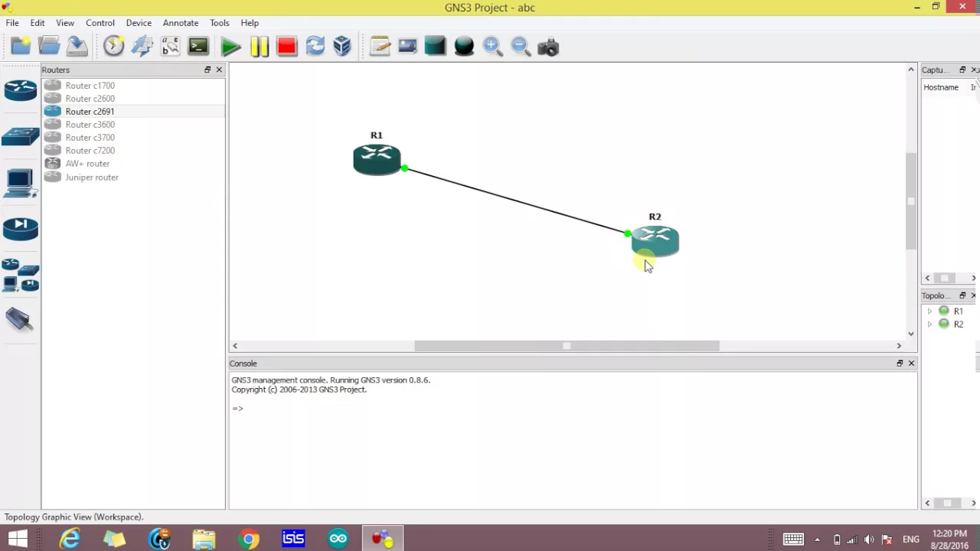
Task: Save the project using the toolbar icon
Action: pos(77,47)
